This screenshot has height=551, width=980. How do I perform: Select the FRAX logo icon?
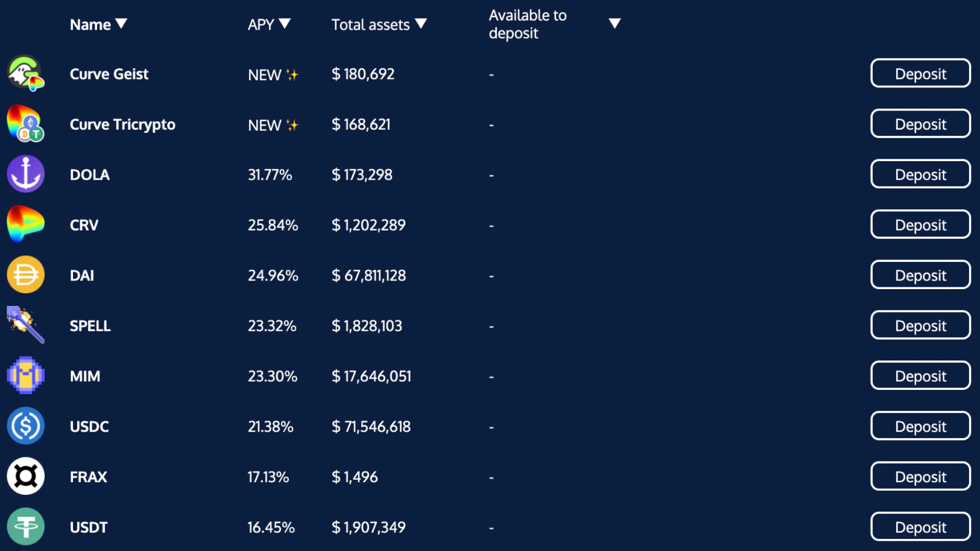point(25,476)
